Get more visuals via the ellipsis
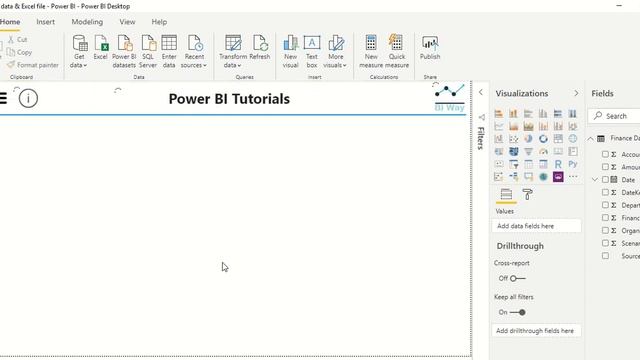Viewport: 640px width, 360px height. (x=573, y=177)
